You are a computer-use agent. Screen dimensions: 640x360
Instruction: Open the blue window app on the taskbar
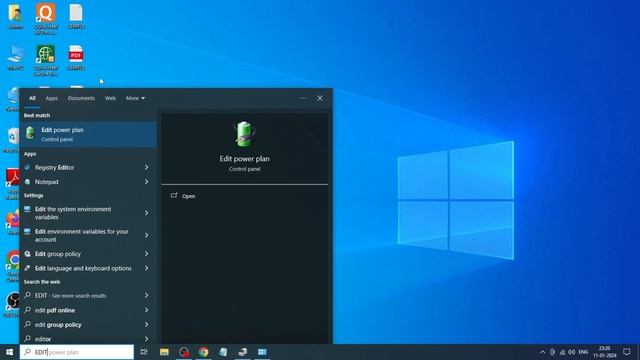pyautogui.click(x=262, y=352)
